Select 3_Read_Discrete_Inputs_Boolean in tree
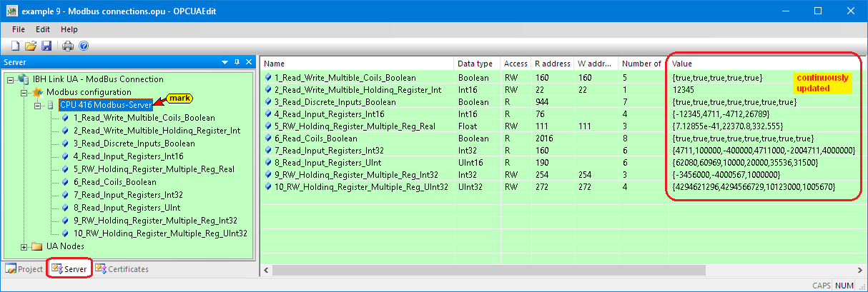The image size is (868, 292). tap(134, 144)
